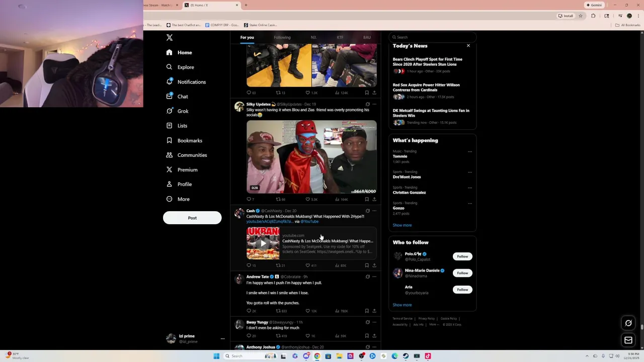This screenshot has height=362, width=644.
Task: Click Grok icon on Silky Updates post
Action: (367, 104)
